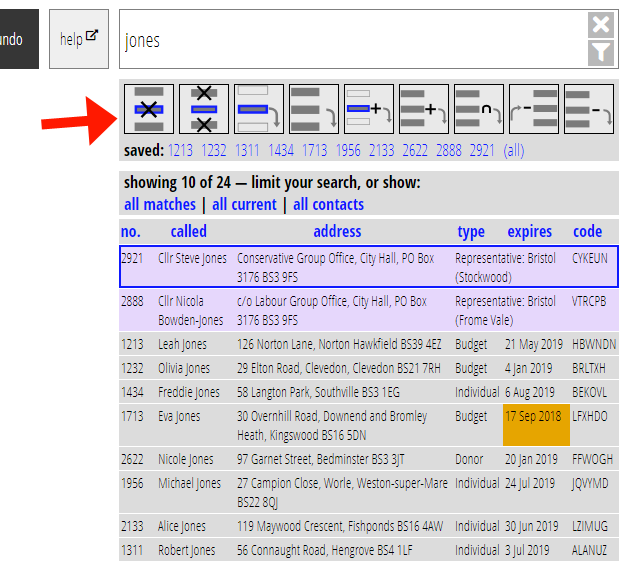Sort by the called column header

click(x=189, y=232)
